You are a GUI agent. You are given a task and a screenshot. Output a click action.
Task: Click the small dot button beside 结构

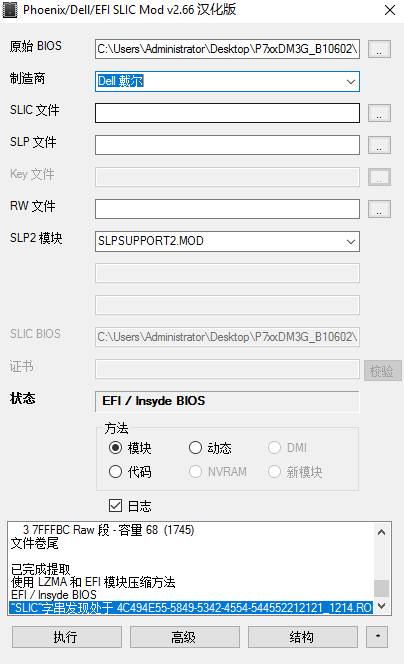tap(377, 637)
